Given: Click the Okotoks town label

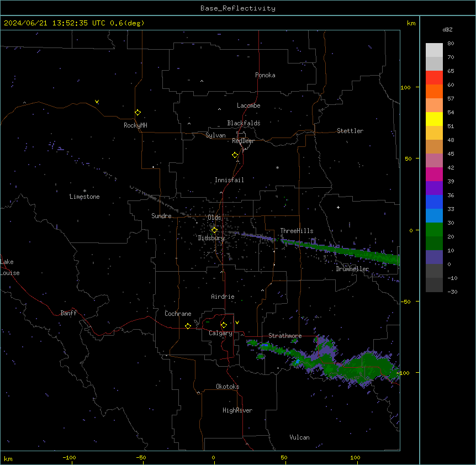Looking at the screenshot, I should [x=228, y=387].
